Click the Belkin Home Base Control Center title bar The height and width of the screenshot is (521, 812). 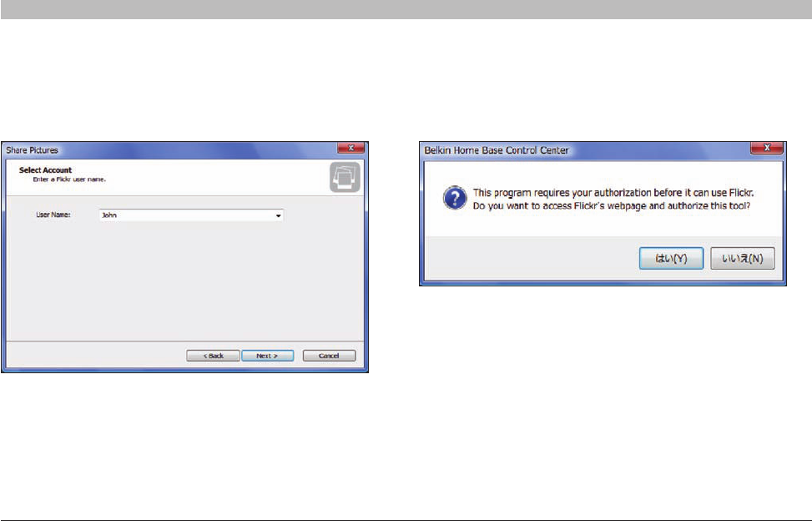585,150
